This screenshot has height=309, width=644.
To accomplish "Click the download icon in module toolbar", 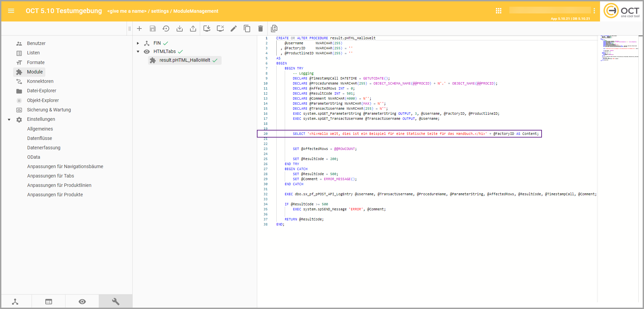I will click(180, 29).
